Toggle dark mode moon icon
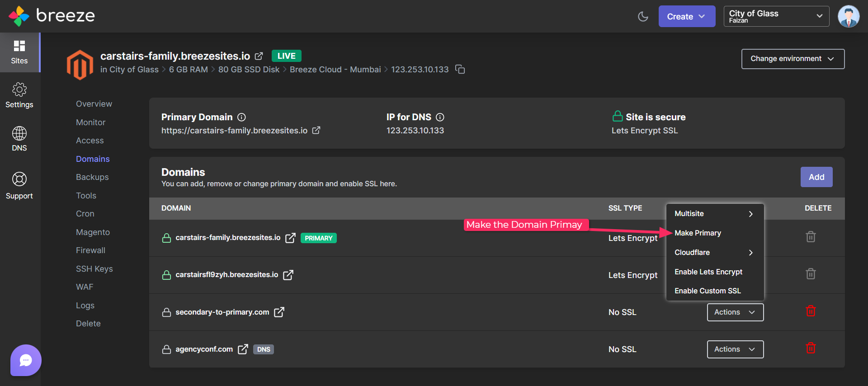Screen dimensions: 868x386 (x=643, y=17)
